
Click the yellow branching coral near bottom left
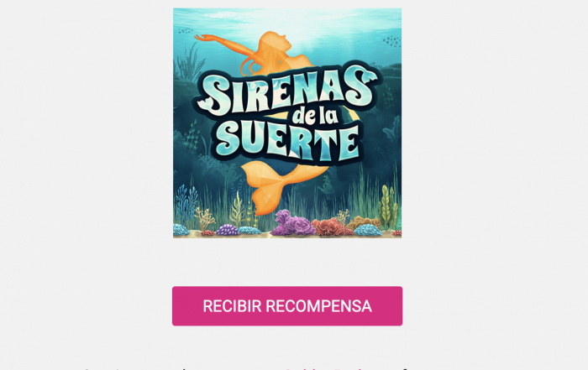(205, 218)
